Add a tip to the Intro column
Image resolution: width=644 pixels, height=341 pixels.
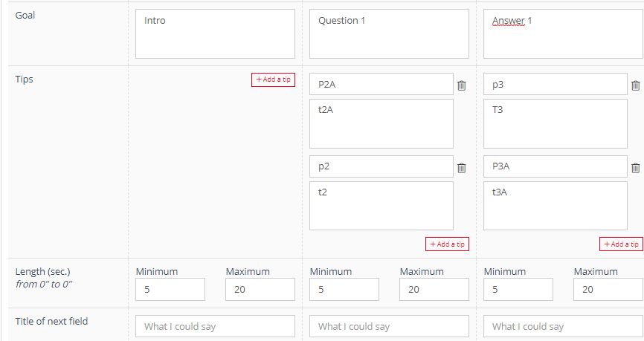pos(273,79)
